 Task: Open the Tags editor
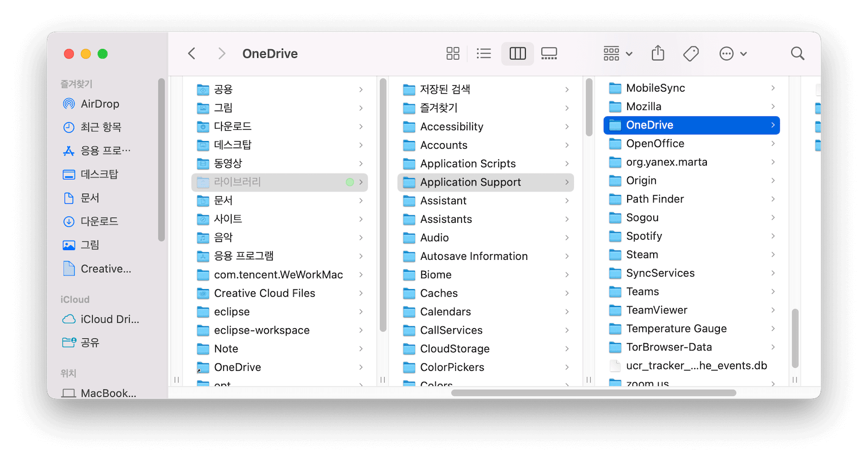pos(691,53)
